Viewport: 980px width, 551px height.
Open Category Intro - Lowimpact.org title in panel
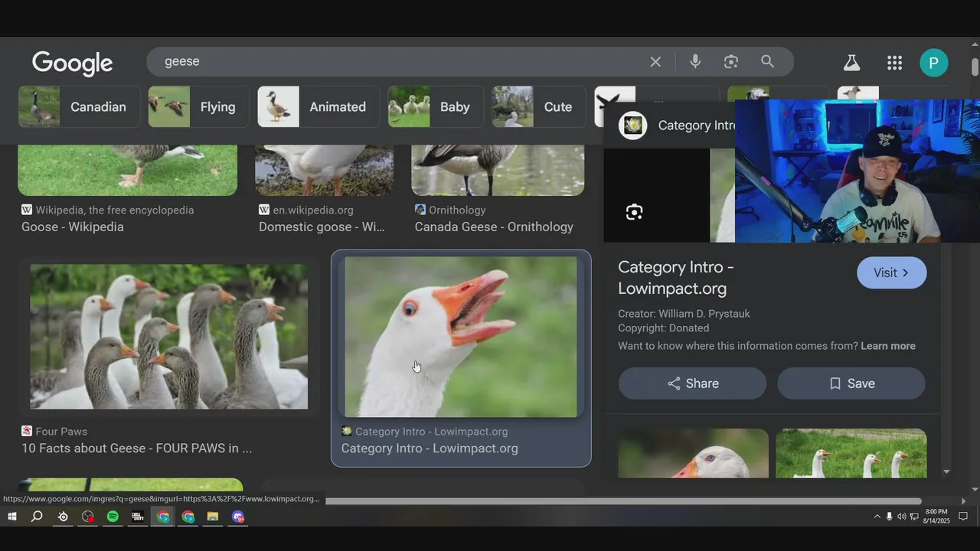coord(676,278)
